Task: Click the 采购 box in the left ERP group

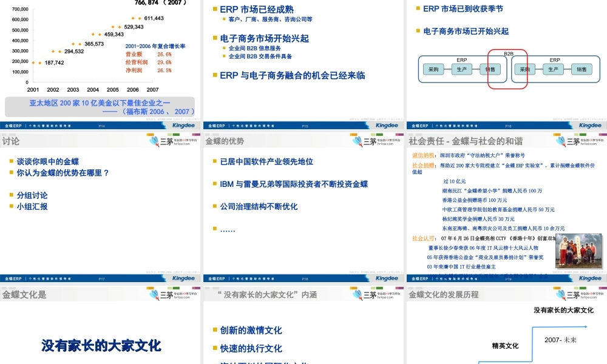Action: point(433,69)
